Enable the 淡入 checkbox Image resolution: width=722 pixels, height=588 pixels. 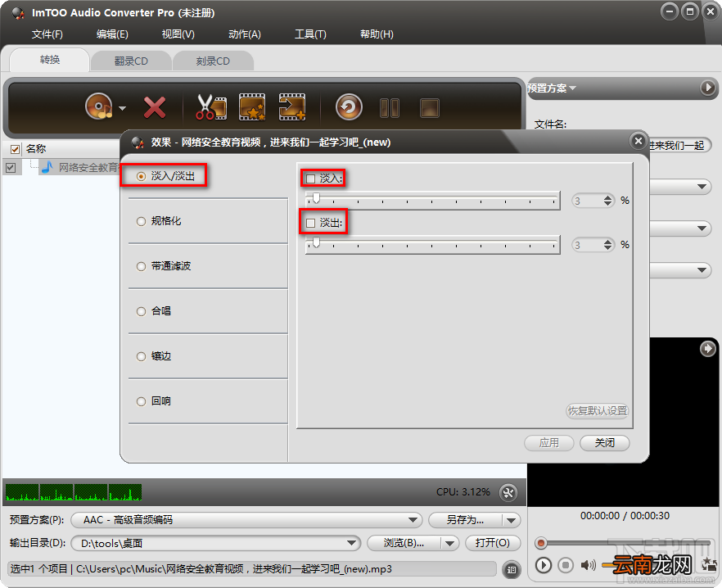[311, 179]
